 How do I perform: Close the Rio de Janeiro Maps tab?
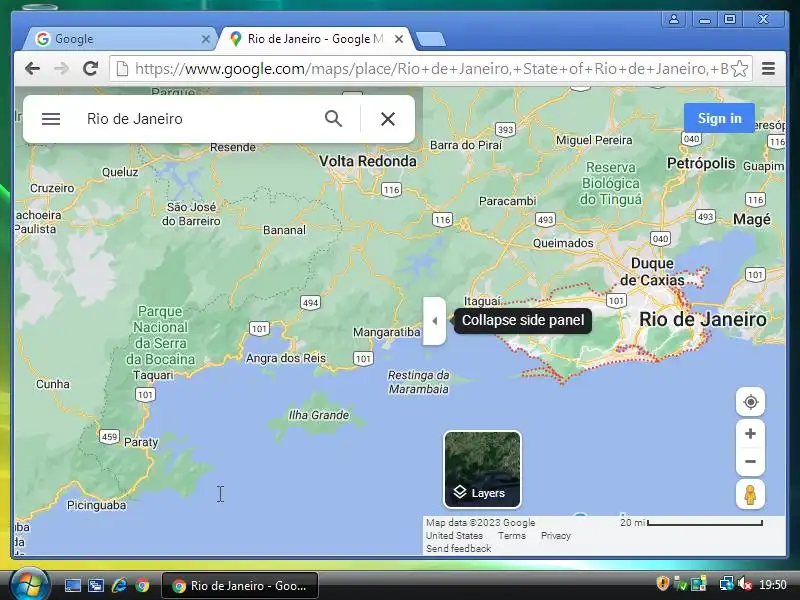click(x=399, y=39)
